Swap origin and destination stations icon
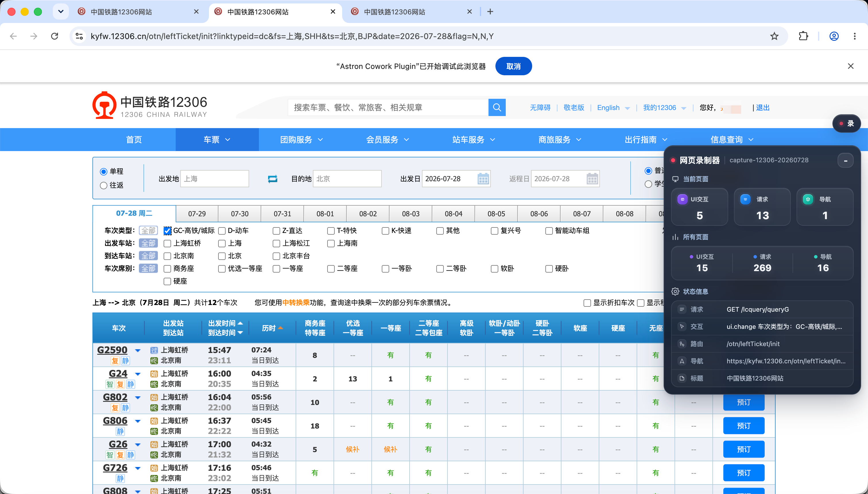Image resolution: width=868 pixels, height=494 pixels. pyautogui.click(x=272, y=179)
